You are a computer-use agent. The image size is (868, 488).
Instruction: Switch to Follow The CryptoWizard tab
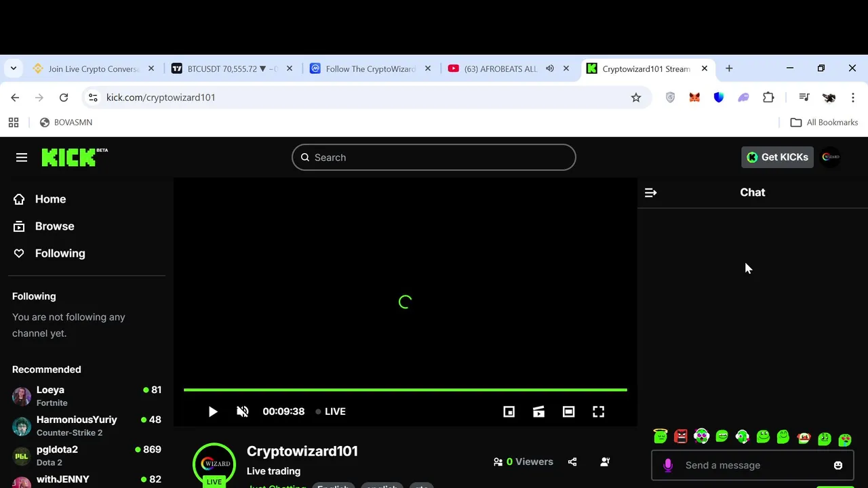pyautogui.click(x=371, y=68)
